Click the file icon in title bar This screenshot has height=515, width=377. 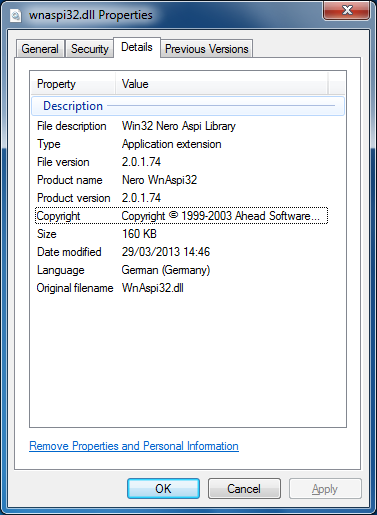(16, 15)
